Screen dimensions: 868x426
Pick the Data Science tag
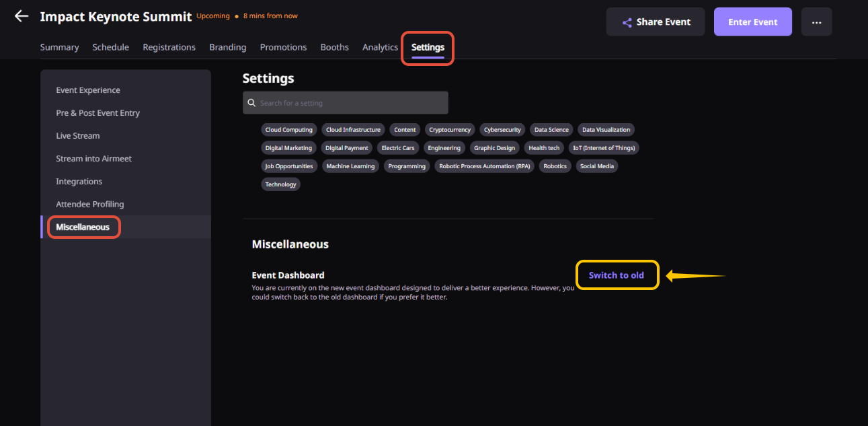(x=551, y=130)
